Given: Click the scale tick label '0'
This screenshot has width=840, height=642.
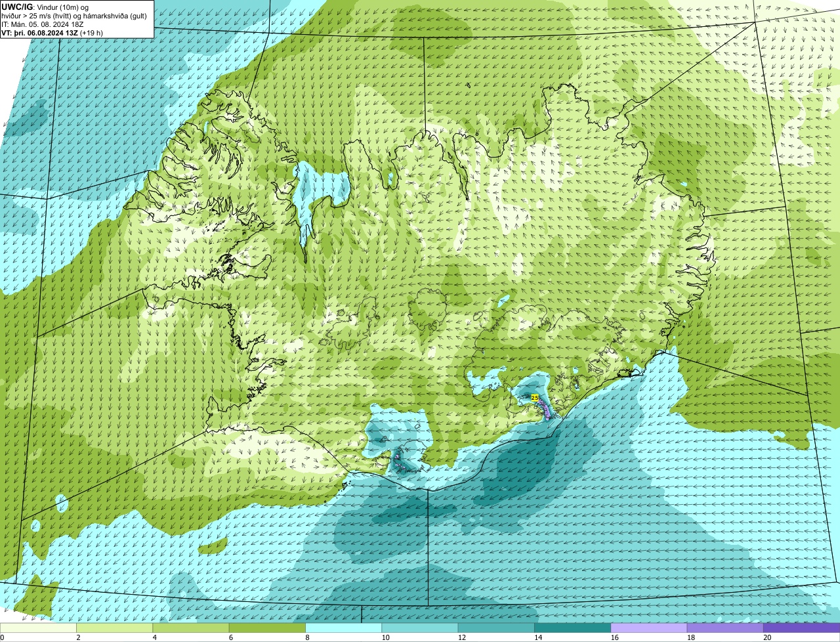Looking at the screenshot, I should pyautogui.click(x=2, y=637).
